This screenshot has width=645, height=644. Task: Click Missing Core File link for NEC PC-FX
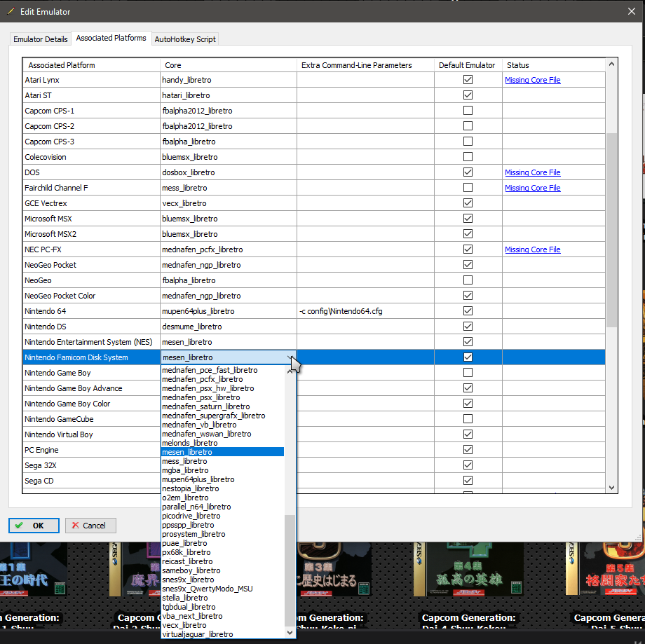tap(532, 249)
